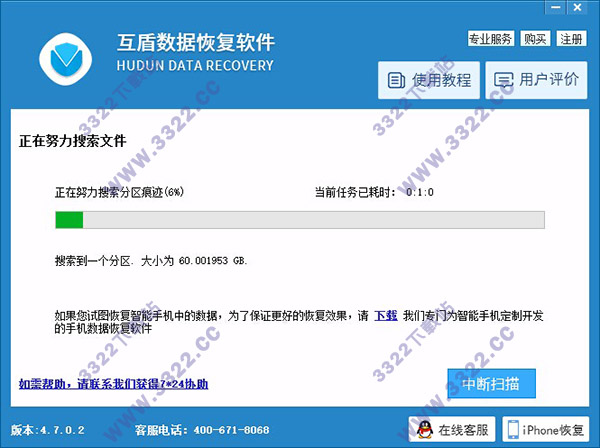This screenshot has height=448, width=600.
Task: Click the 60.001953 GB partition size text
Action: (x=213, y=261)
